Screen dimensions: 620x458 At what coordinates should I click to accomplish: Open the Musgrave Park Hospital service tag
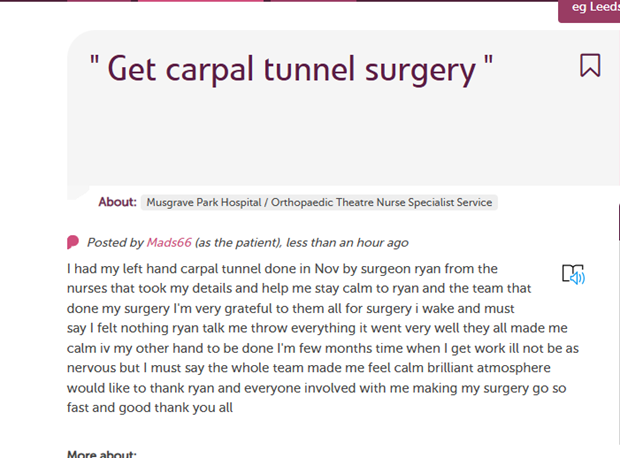pos(320,202)
